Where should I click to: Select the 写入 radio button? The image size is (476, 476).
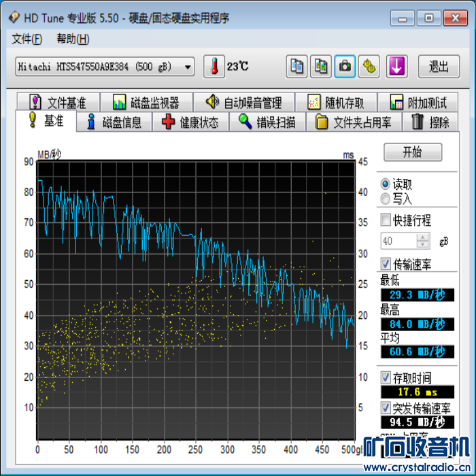tap(386, 199)
